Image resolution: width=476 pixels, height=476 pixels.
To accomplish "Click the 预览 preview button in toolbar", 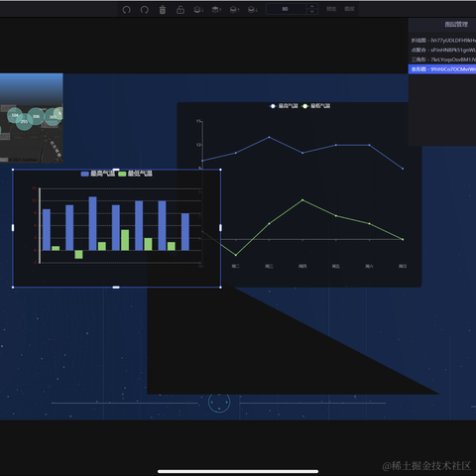I will 331,9.
